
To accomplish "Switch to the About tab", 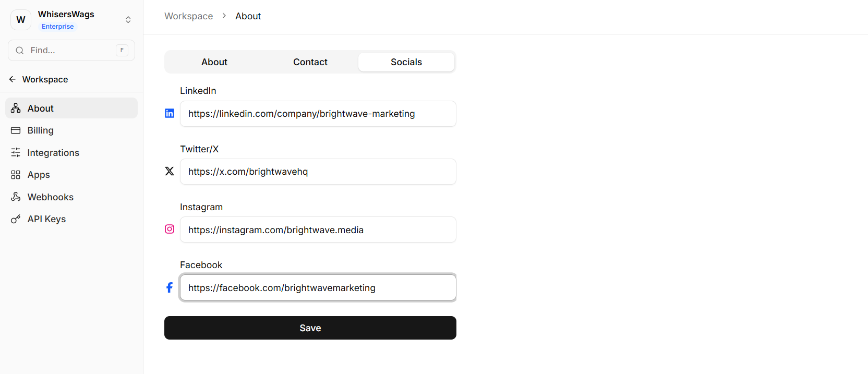I will pos(214,62).
